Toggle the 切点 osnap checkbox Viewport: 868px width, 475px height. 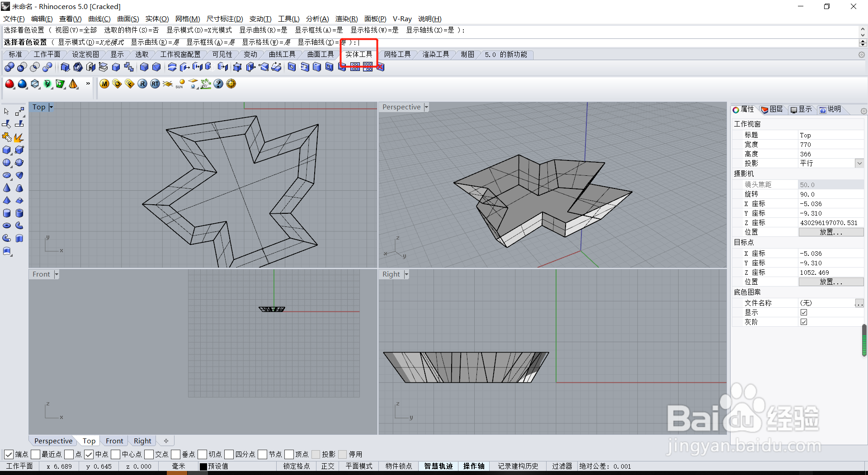tap(202, 454)
